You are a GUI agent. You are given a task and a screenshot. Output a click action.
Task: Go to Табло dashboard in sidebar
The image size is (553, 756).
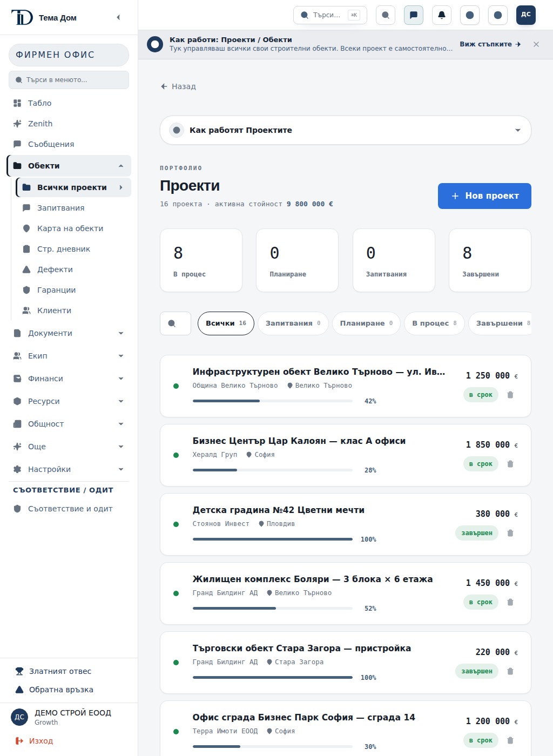tap(69, 103)
